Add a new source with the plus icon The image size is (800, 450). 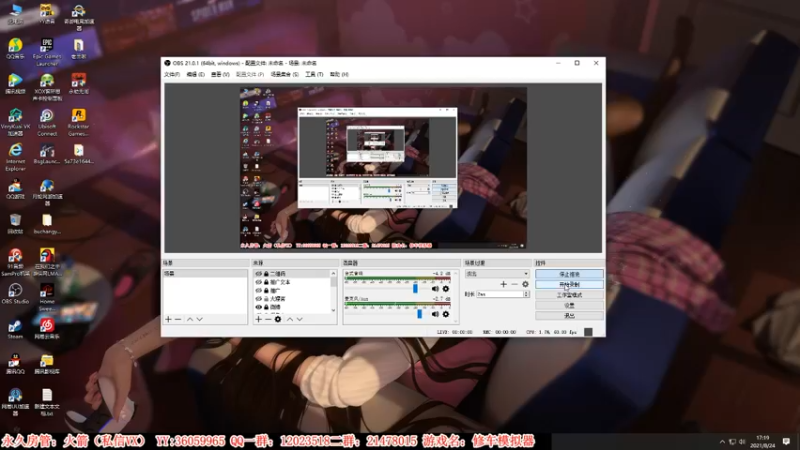click(x=258, y=319)
